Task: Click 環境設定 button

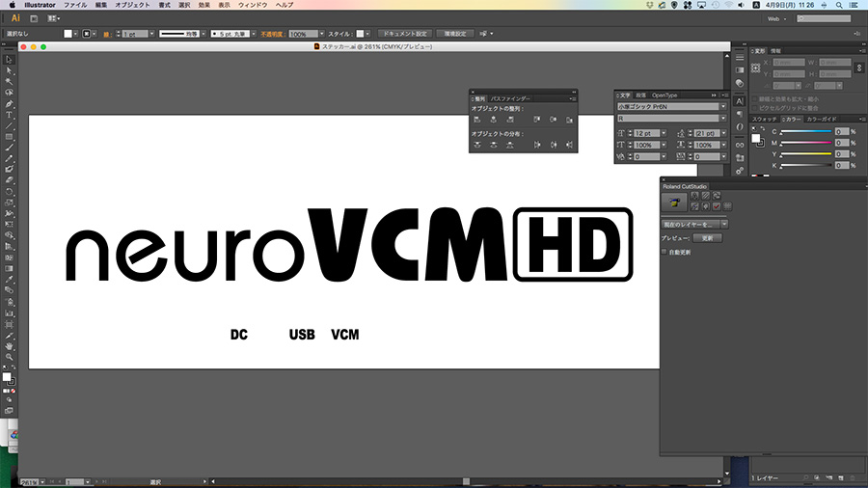Action: [x=455, y=34]
